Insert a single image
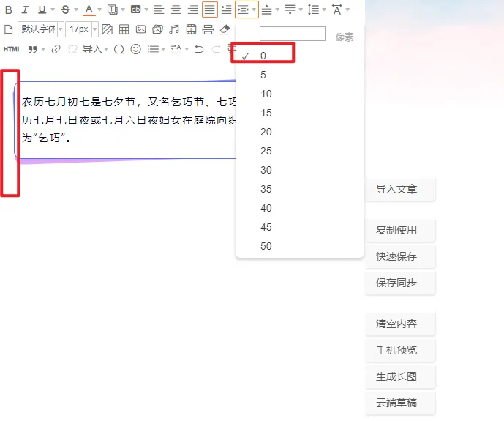504x421 pixels. (x=140, y=29)
